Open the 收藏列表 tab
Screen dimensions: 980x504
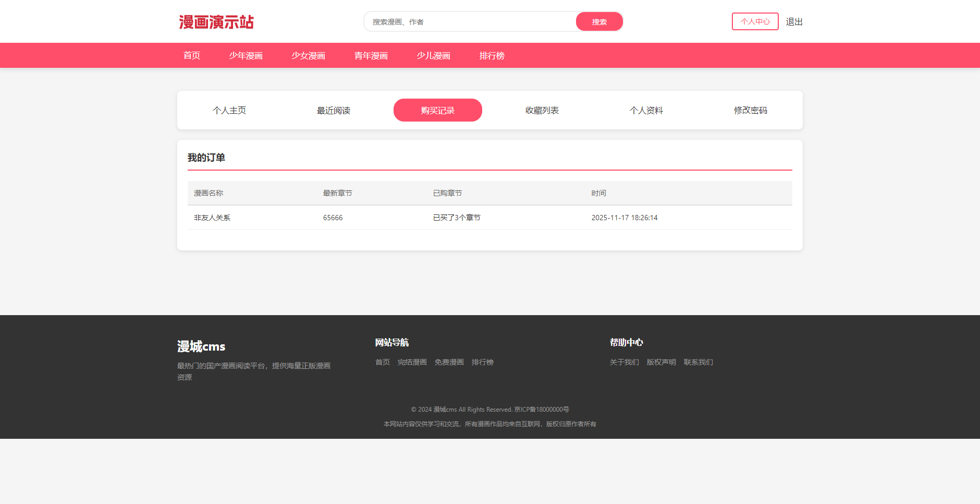[x=542, y=110]
